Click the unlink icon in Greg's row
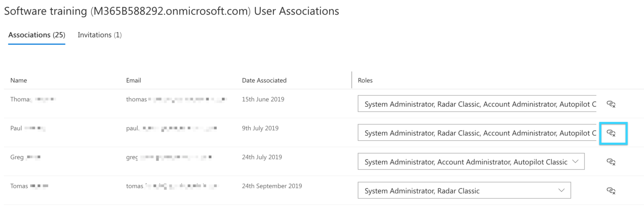The image size is (644, 206). (x=611, y=162)
